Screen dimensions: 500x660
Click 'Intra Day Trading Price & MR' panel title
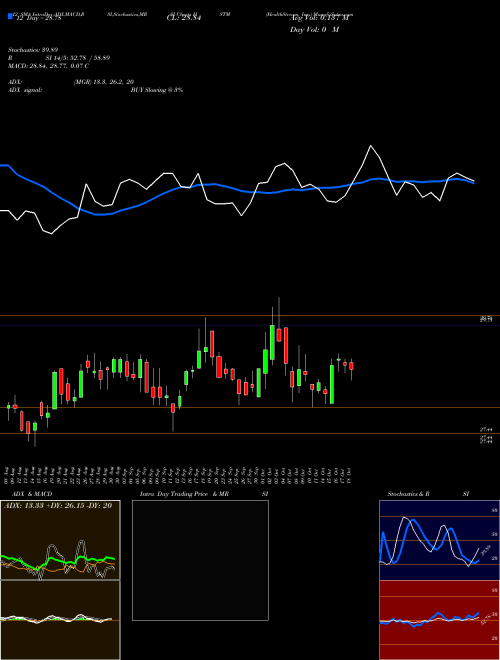(184, 494)
